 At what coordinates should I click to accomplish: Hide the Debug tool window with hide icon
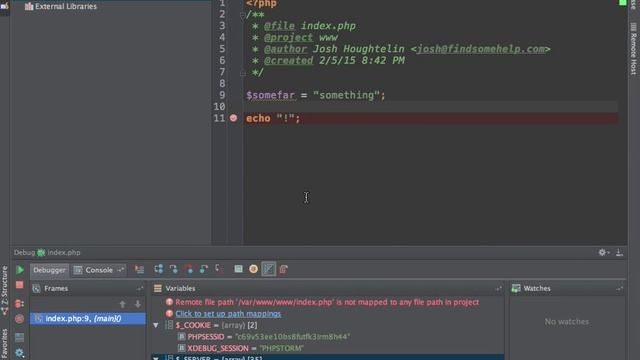tap(619, 253)
